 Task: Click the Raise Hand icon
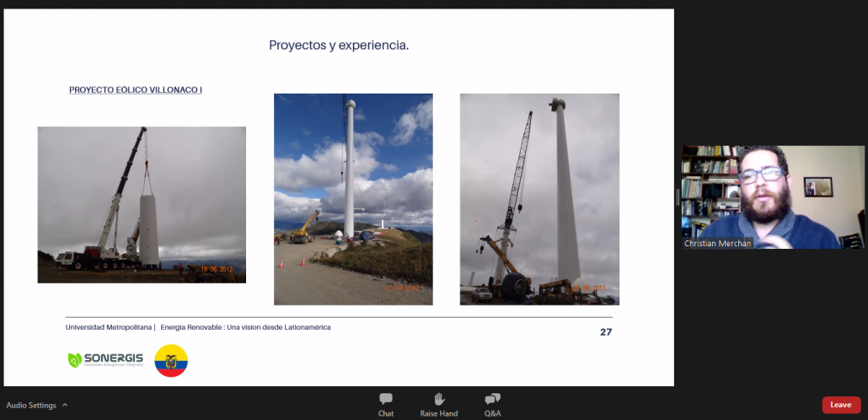coord(438,404)
